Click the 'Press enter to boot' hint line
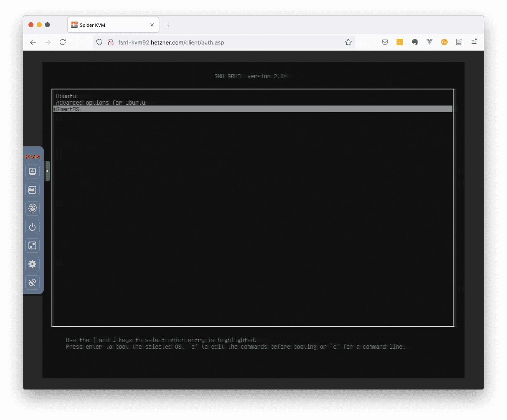Screen dimensions: 507x420 [x=236, y=347]
